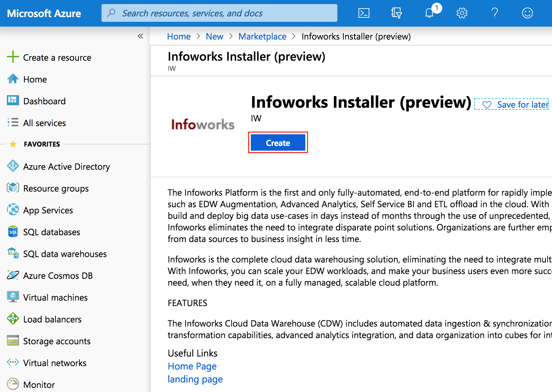Click the FEATURES heading text
552x392 pixels.
point(187,303)
